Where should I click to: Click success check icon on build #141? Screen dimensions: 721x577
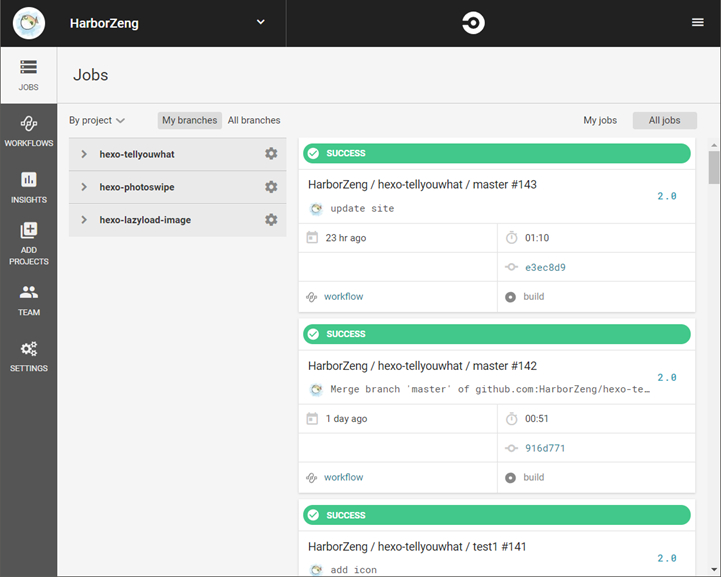coord(314,515)
